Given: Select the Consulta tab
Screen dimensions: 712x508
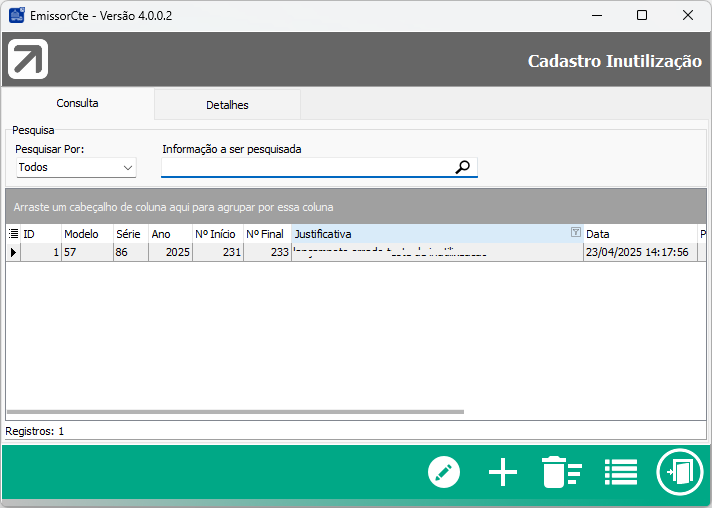Looking at the screenshot, I should click(x=77, y=104).
